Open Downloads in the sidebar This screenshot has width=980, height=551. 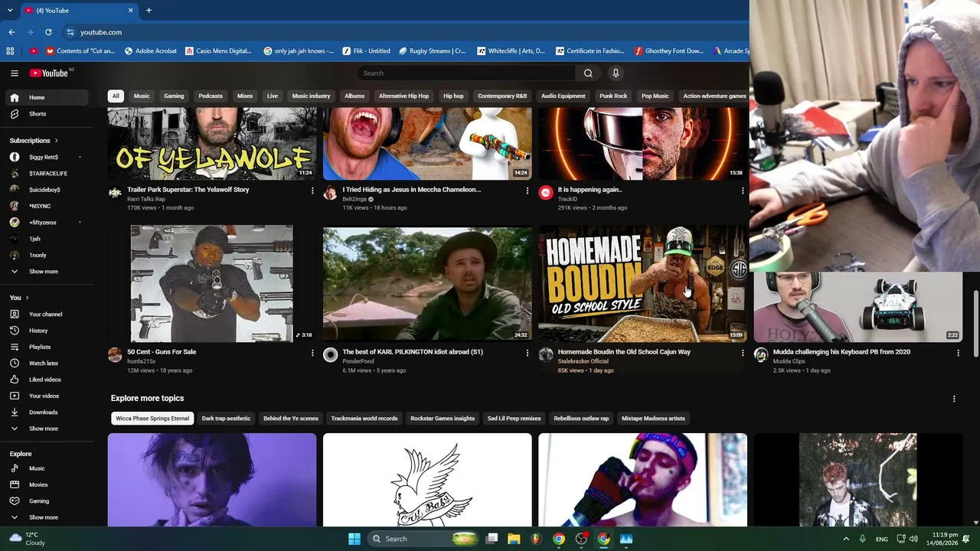point(44,412)
